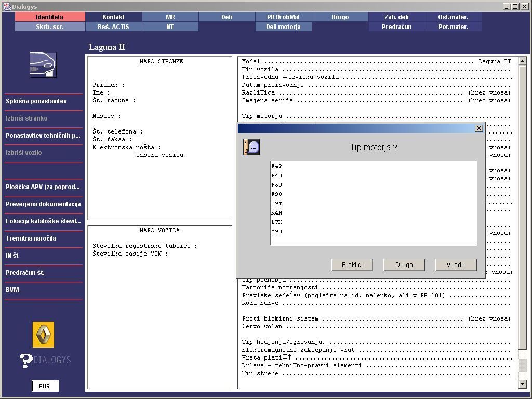Click Izbira vozila in MAPA STRANKE
532x399 pixels.
coord(160,155)
